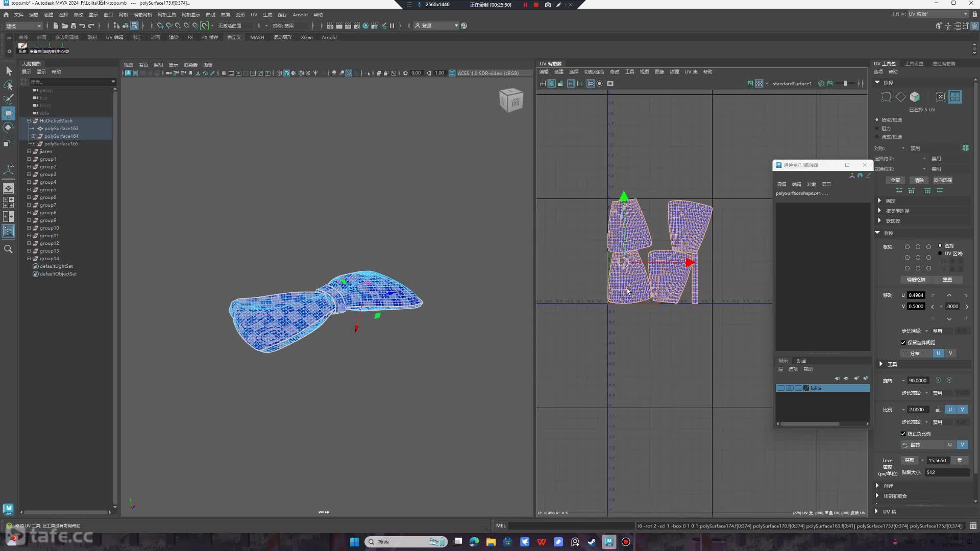
Task: Activate the Rotate tool in toolbox
Action: [x=9, y=128]
